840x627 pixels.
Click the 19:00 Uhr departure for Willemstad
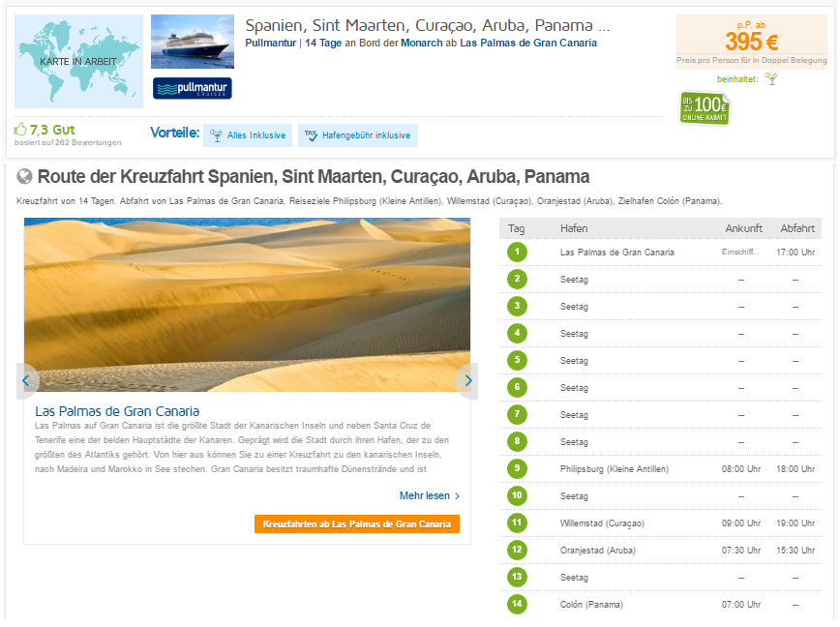[x=795, y=523]
